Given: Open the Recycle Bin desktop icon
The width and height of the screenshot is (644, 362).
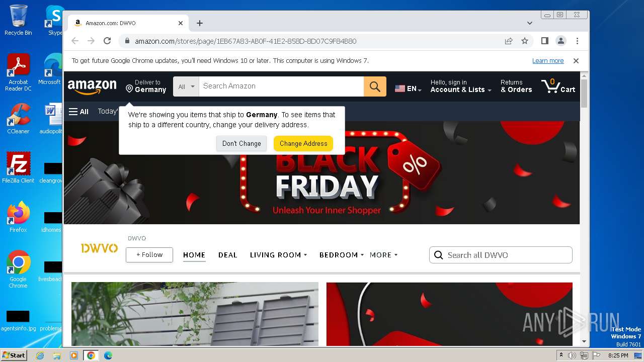Looking at the screenshot, I should 18,20.
